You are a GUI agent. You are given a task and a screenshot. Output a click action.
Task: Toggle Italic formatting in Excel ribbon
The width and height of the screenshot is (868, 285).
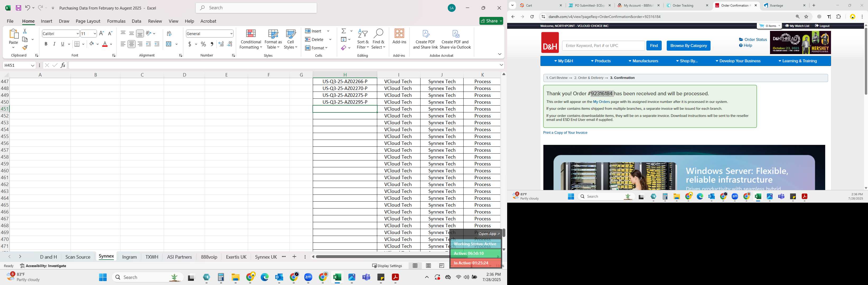[54, 44]
